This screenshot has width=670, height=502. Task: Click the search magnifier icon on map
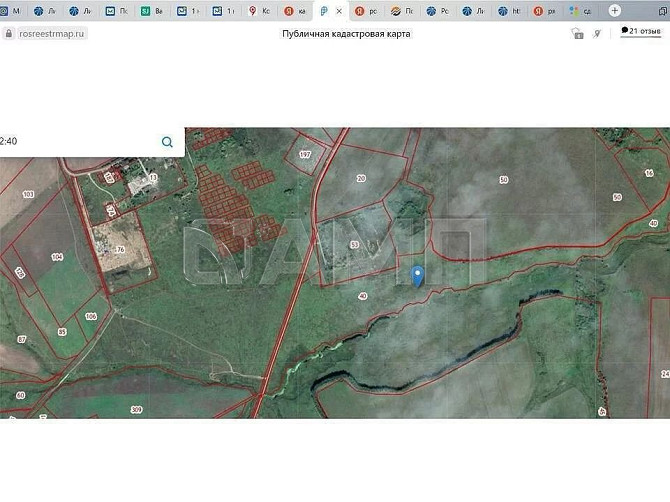point(167,142)
